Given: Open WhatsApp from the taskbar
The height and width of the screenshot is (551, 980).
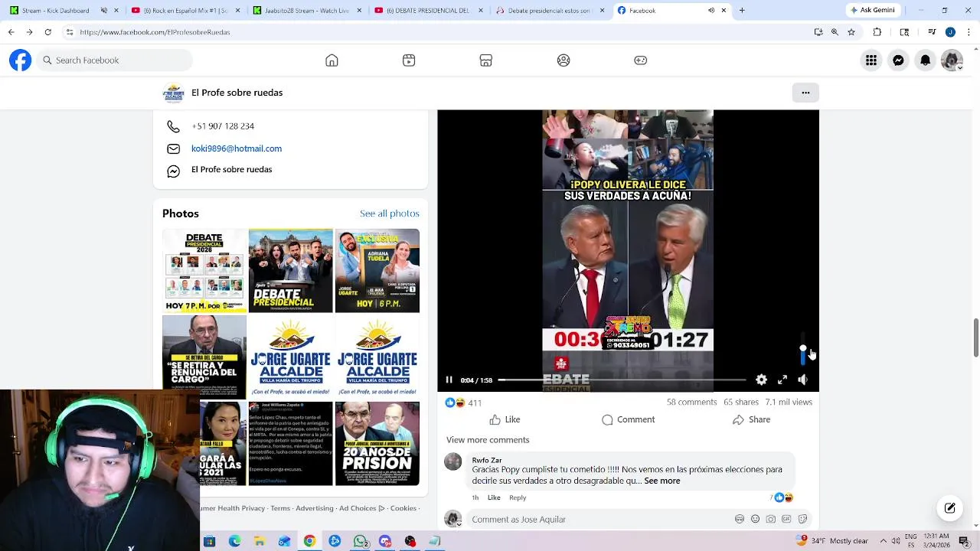Looking at the screenshot, I should 360,541.
